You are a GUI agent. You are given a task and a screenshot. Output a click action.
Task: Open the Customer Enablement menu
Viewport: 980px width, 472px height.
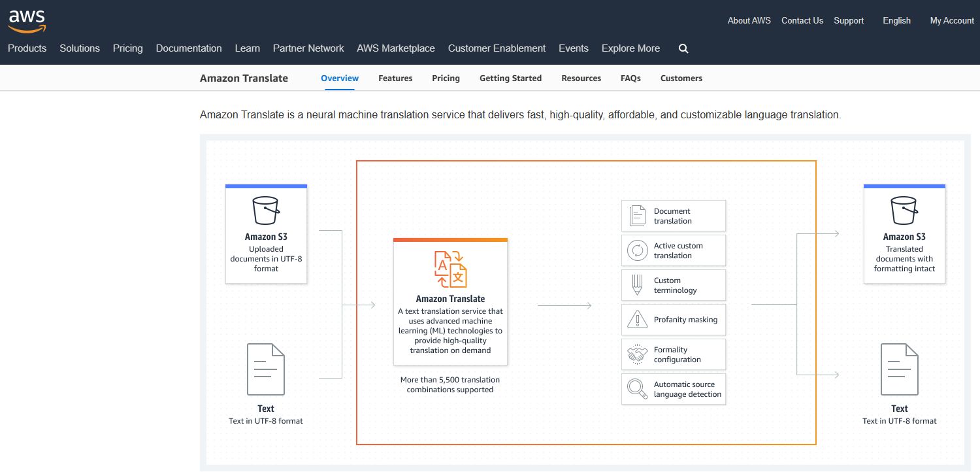(x=497, y=48)
